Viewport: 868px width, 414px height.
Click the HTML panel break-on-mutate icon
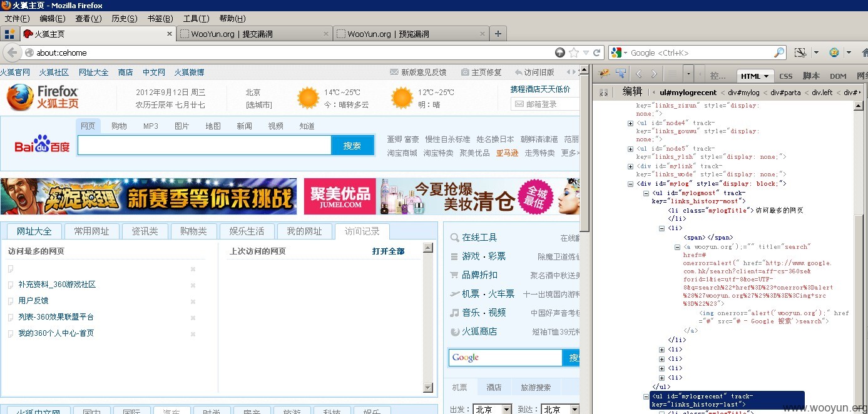click(x=603, y=92)
